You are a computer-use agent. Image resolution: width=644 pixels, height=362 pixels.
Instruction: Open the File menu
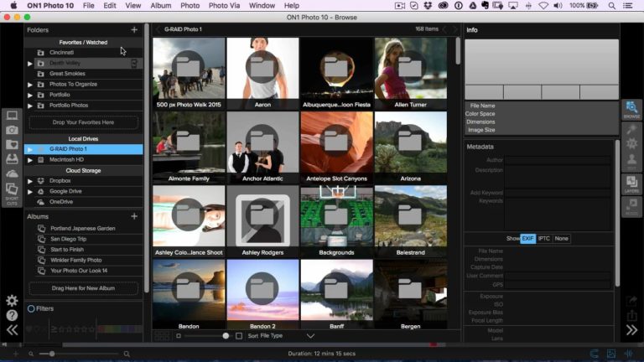pyautogui.click(x=88, y=6)
